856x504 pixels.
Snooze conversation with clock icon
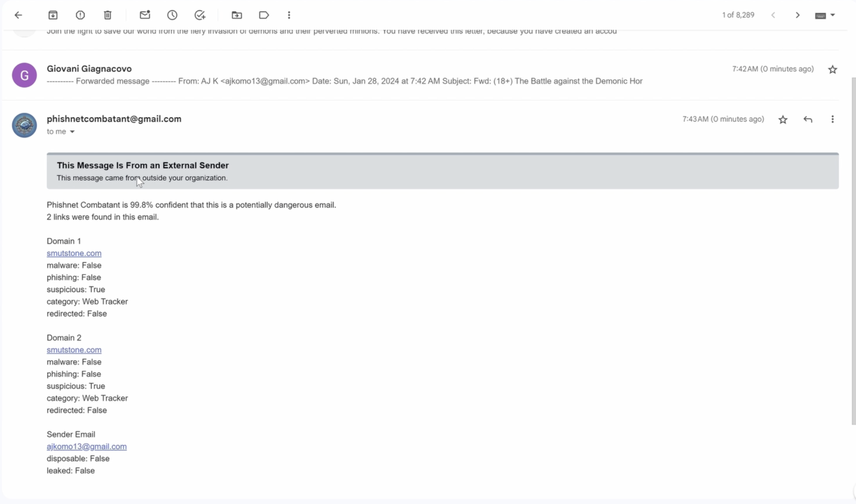(172, 15)
